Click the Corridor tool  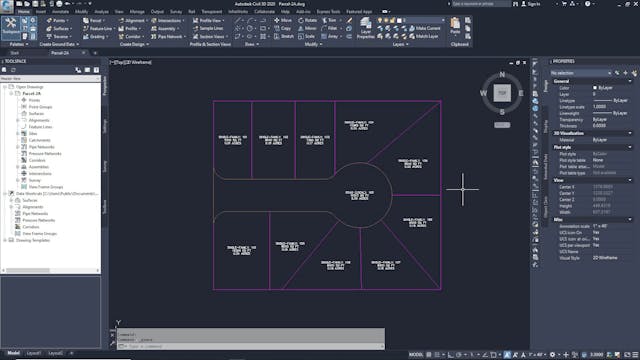click(x=131, y=37)
